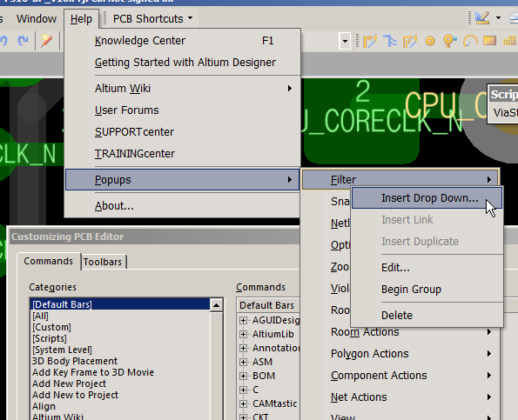This screenshot has height=420, width=518.
Task: Expand the CAMtastic tree node
Action: pos(243,403)
